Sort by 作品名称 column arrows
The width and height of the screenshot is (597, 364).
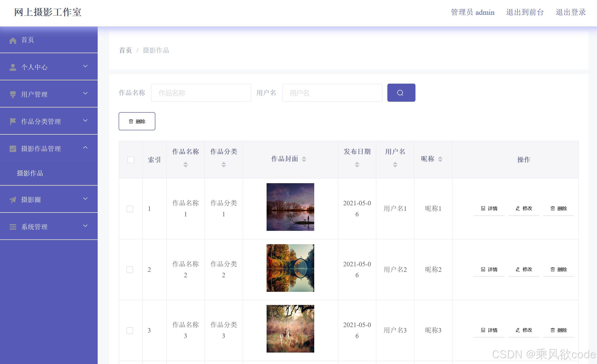point(185,165)
